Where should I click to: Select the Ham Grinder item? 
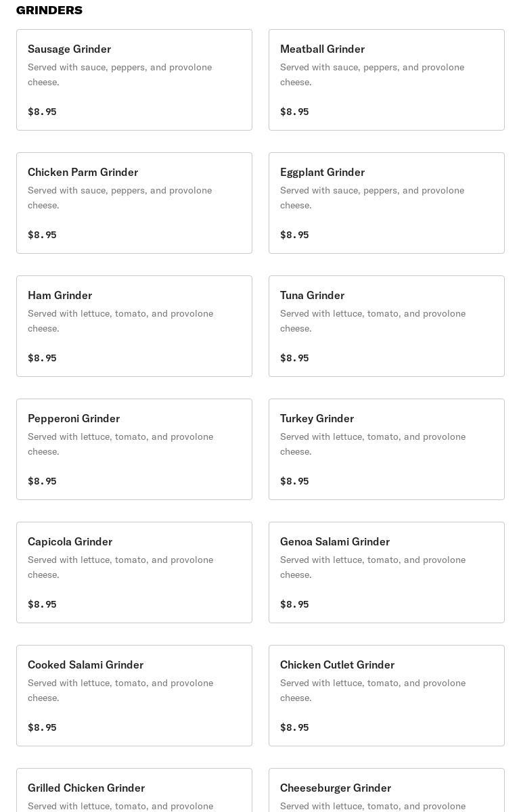pos(134,326)
